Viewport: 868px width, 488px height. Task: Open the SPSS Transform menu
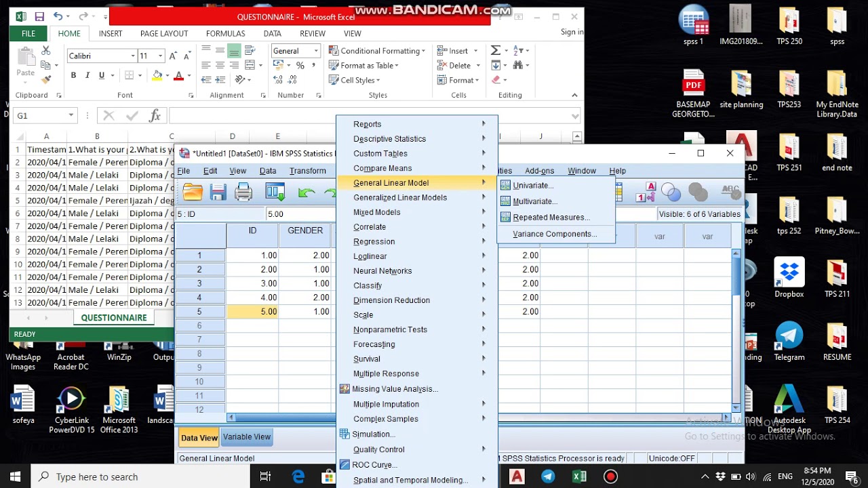click(308, 171)
